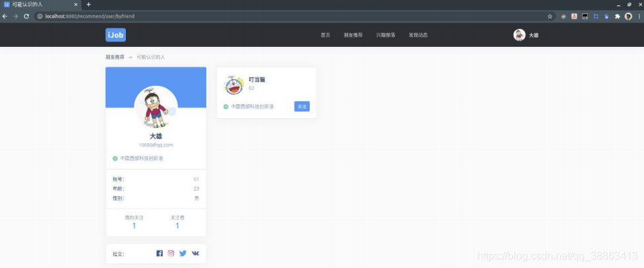644x268 pixels.
Task: Click the 叮当猫 name on the card
Action: (257, 80)
